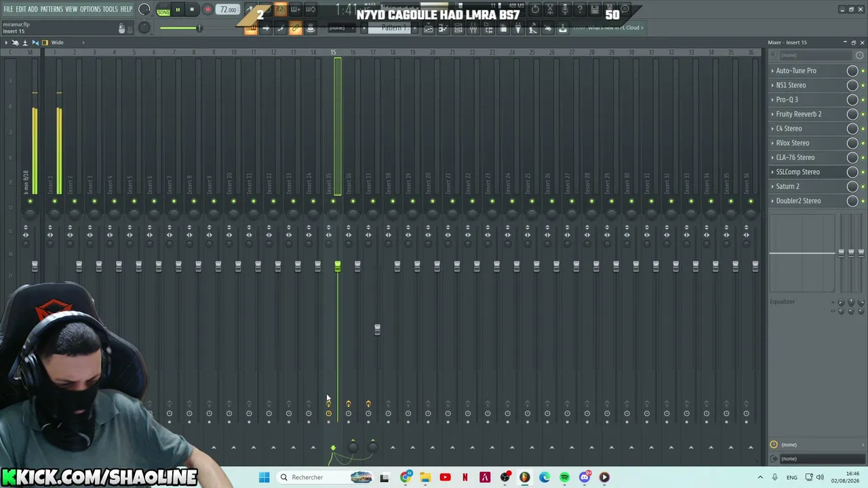
Task: Click the main pitch knob in toolbar
Action: (x=144, y=28)
